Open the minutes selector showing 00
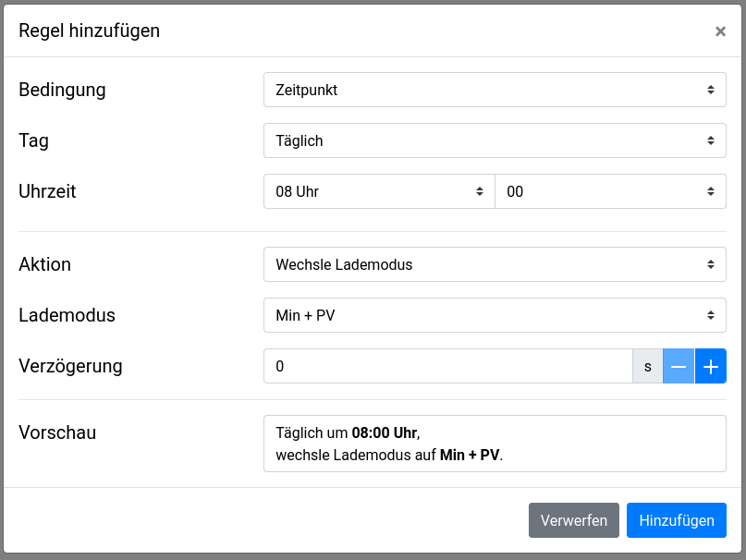Viewport: 746px width, 560px height. [x=610, y=192]
